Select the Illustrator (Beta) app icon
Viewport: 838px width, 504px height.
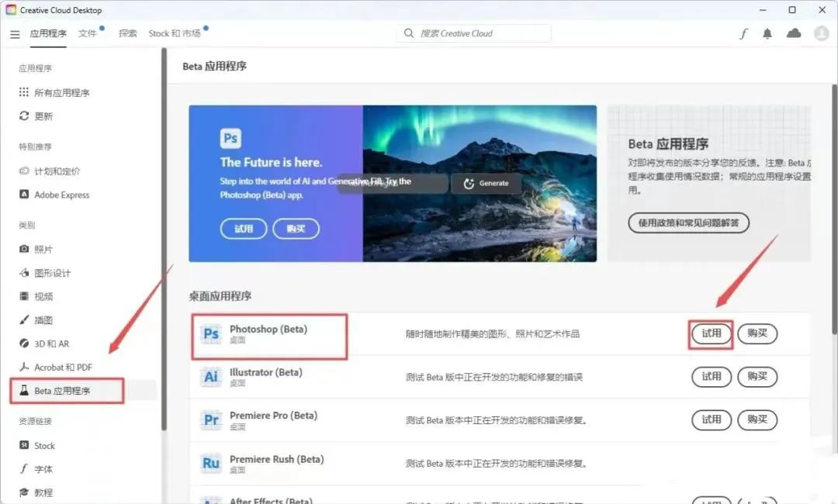click(210, 377)
